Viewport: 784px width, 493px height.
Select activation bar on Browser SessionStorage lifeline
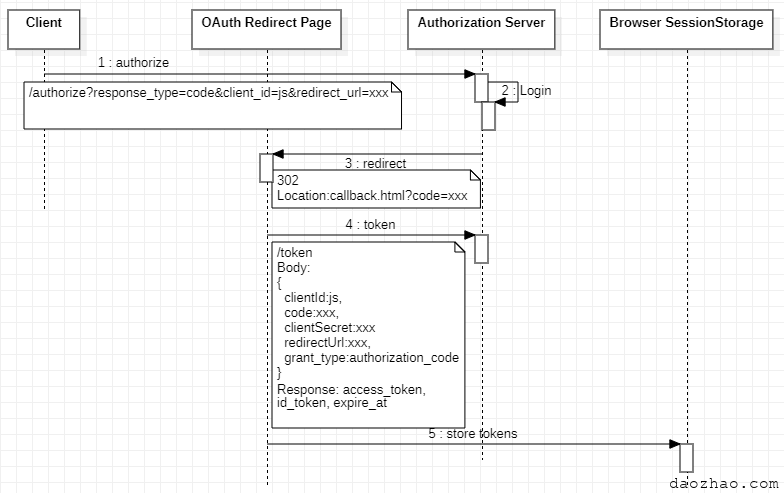686,458
